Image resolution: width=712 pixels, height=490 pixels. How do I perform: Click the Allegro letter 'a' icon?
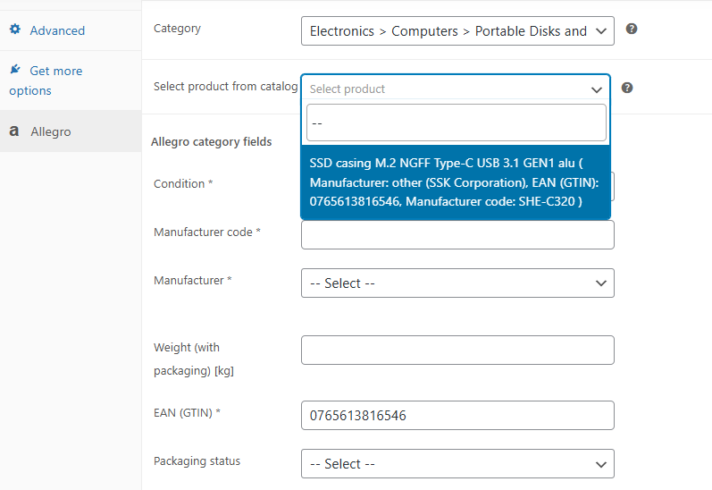[14, 131]
